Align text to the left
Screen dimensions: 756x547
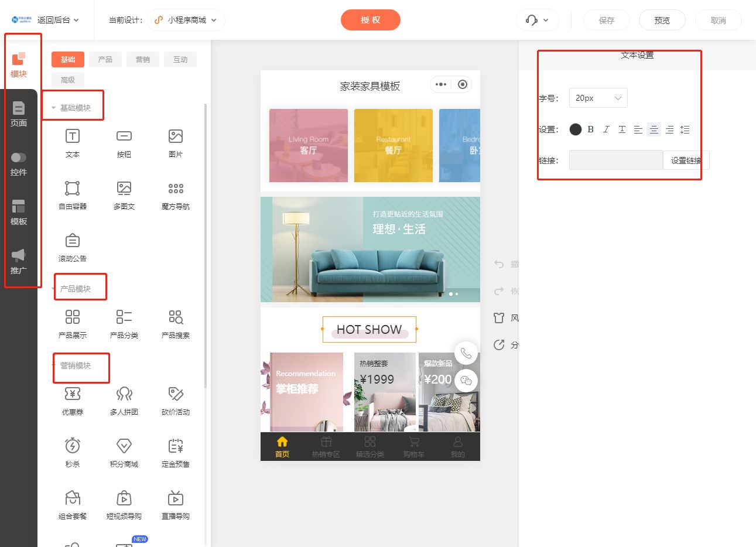[x=638, y=129]
